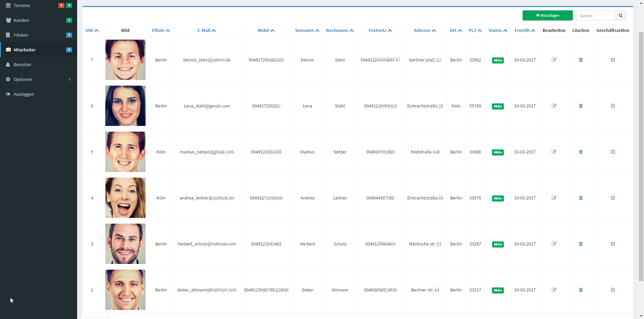The width and height of the screenshot is (644, 319).
Task: Go to Filialen menu item
Action: (x=21, y=35)
